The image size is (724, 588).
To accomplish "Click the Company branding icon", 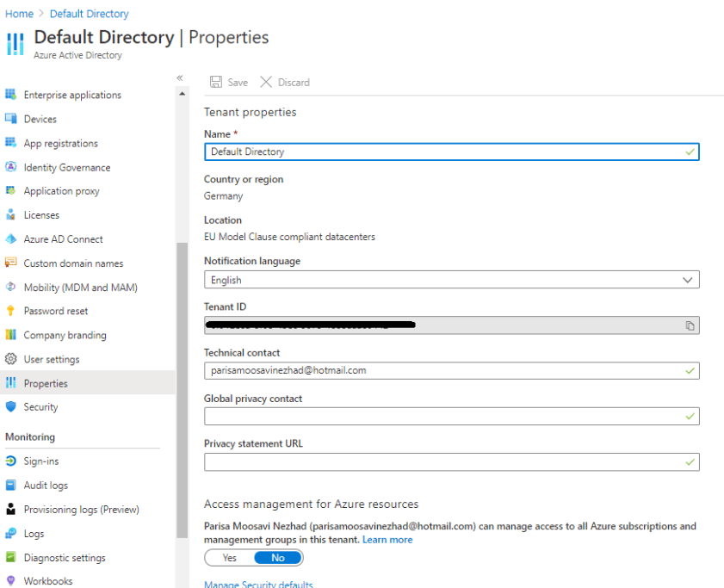I will (10, 334).
